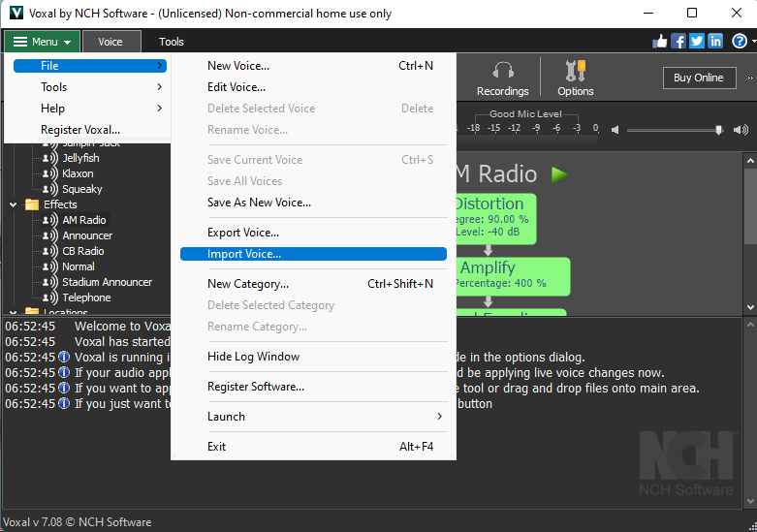
Task: Click the Voxal logo in title bar
Action: coord(16,13)
